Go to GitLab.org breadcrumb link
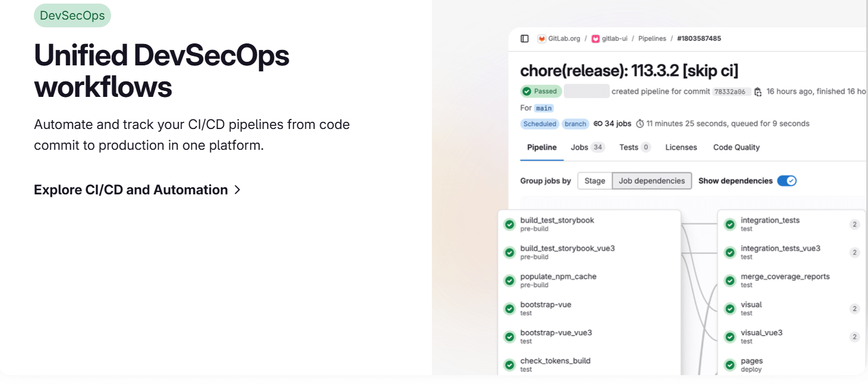 point(564,39)
